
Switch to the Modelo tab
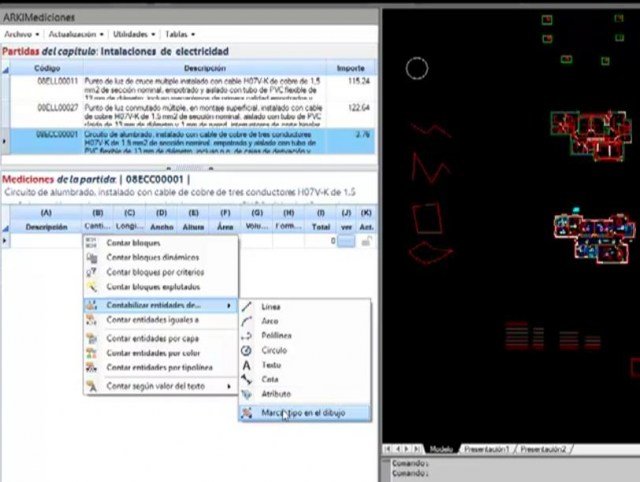[441, 449]
